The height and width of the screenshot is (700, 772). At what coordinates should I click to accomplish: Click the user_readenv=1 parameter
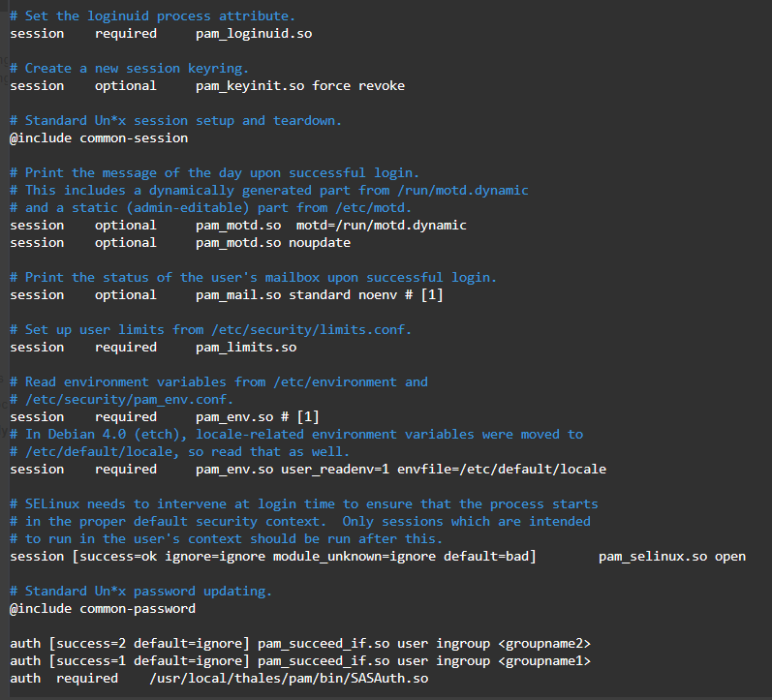[x=334, y=469]
